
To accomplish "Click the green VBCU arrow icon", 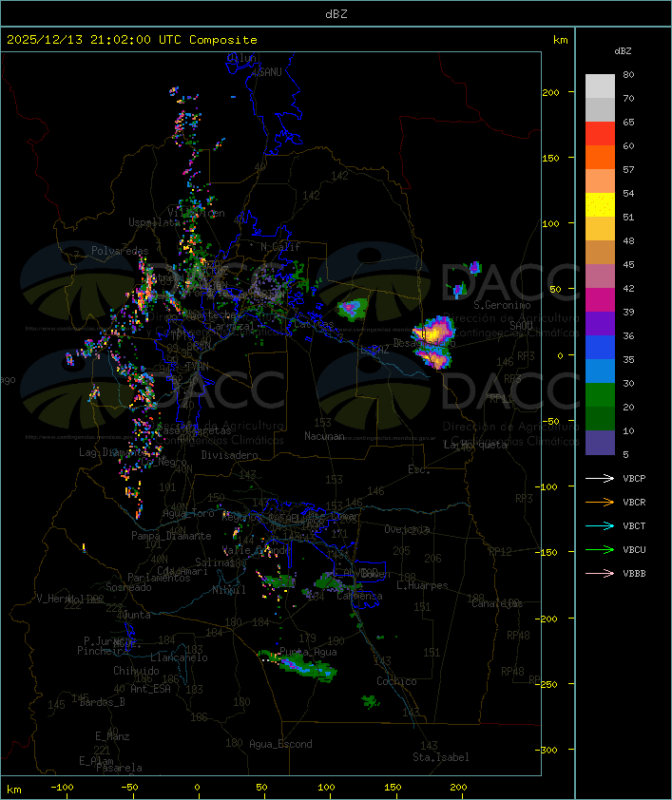I will coord(600,549).
